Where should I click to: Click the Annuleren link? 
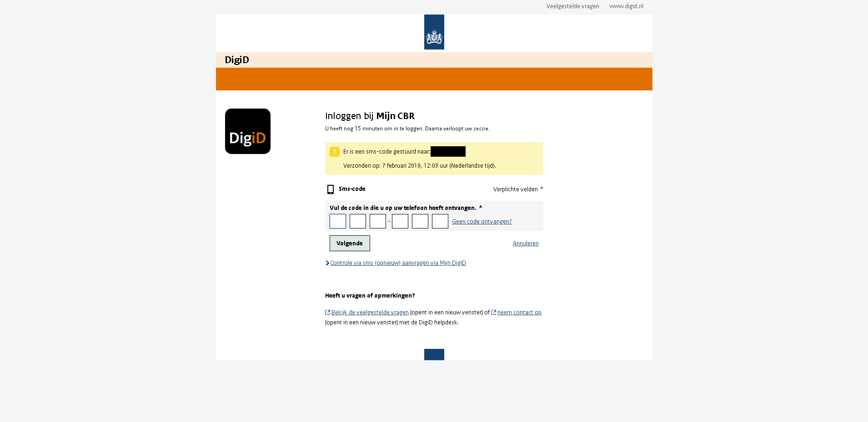[526, 243]
